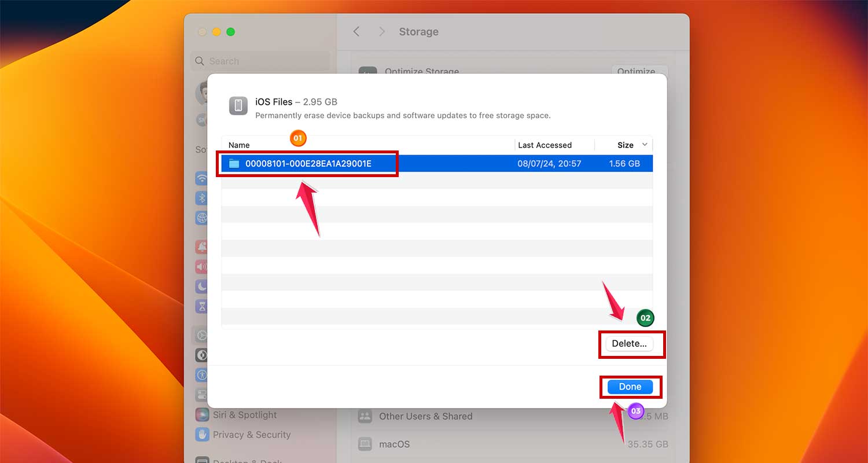The image size is (868, 463).
Task: Confirm with the Done button
Action: click(x=630, y=387)
